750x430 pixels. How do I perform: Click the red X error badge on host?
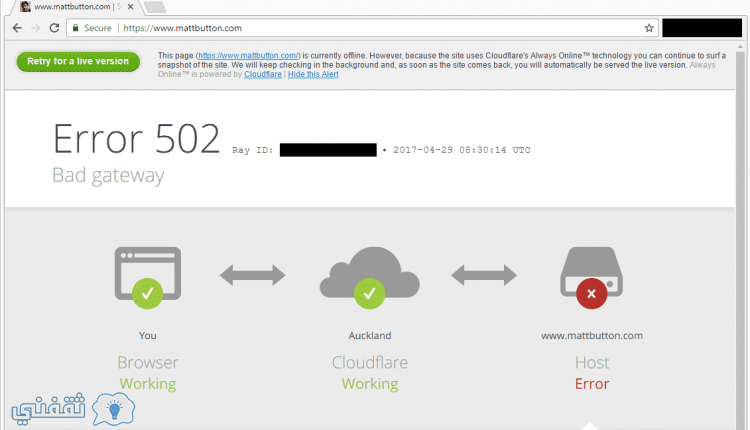591,294
